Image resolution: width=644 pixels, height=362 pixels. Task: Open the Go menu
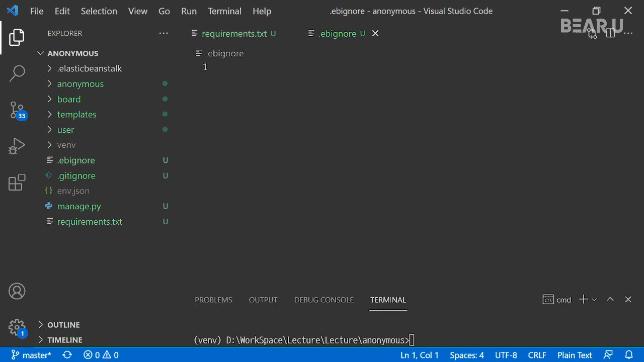pos(164,11)
